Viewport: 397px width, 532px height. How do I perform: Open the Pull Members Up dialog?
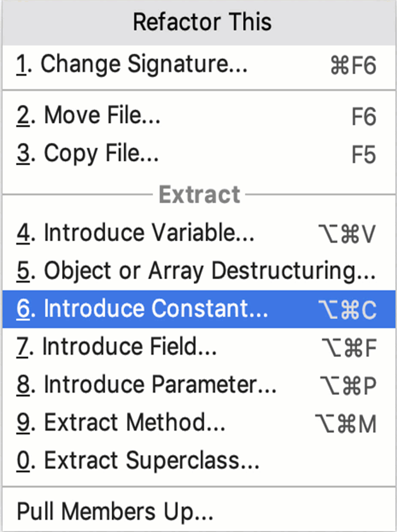(115, 511)
